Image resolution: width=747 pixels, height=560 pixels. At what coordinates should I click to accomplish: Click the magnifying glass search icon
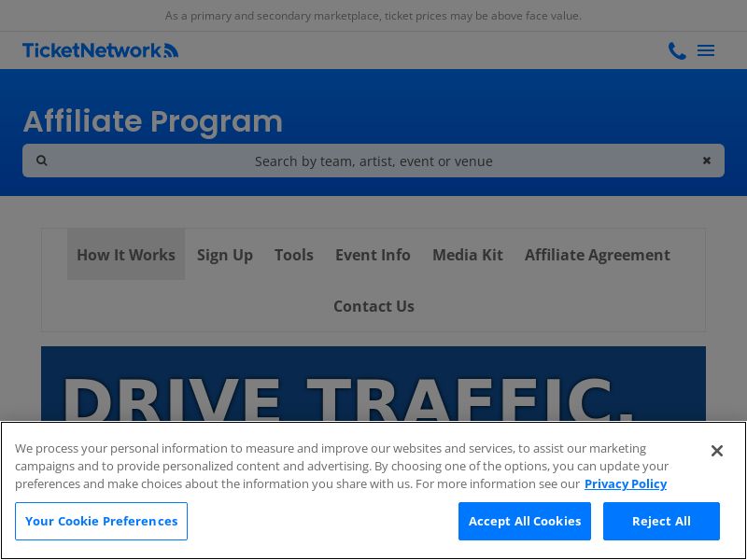(42, 161)
